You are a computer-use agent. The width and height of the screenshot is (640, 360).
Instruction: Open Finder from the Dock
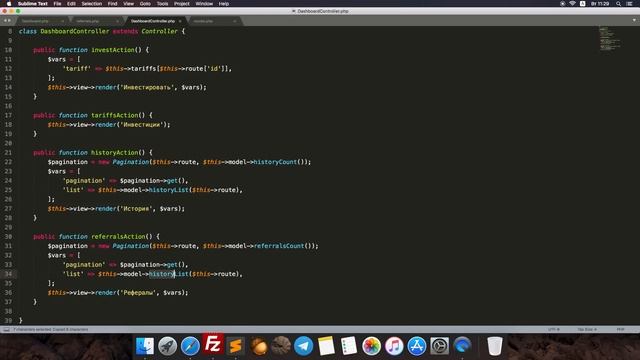(x=145, y=346)
